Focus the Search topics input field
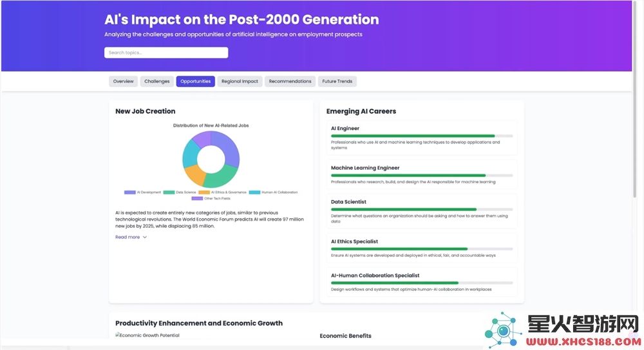644x350 pixels. pos(166,53)
